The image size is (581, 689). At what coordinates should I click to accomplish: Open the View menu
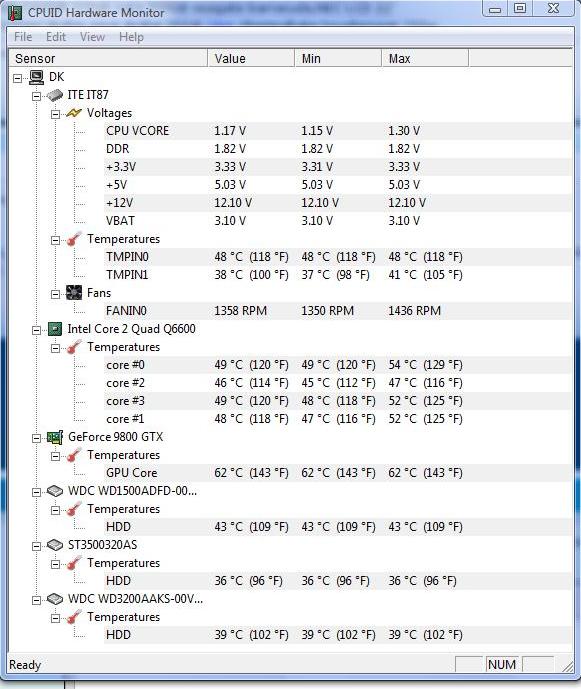coord(92,37)
